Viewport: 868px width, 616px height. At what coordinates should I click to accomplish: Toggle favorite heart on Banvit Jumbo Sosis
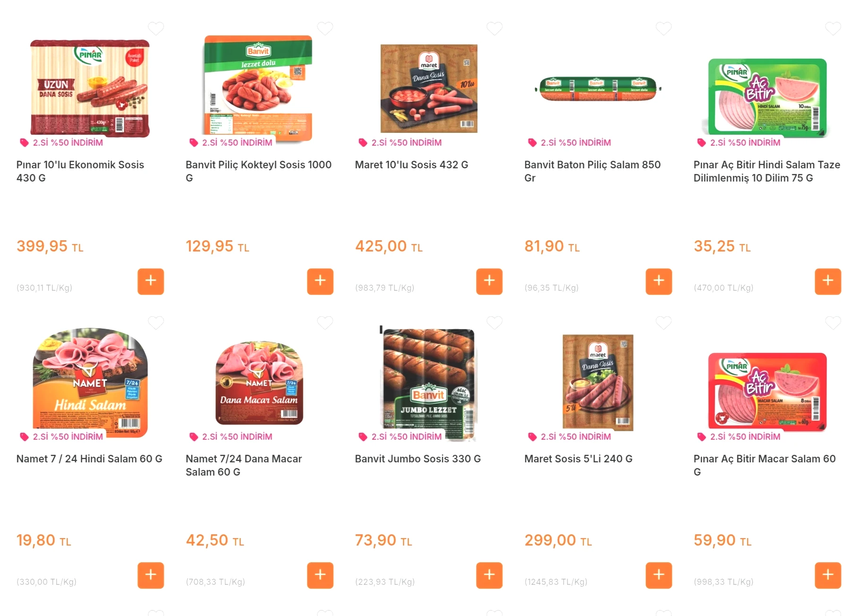click(x=495, y=323)
